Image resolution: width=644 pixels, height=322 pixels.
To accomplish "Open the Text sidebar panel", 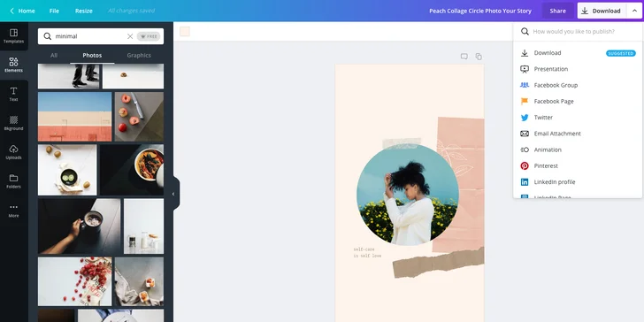I will click(x=13, y=94).
